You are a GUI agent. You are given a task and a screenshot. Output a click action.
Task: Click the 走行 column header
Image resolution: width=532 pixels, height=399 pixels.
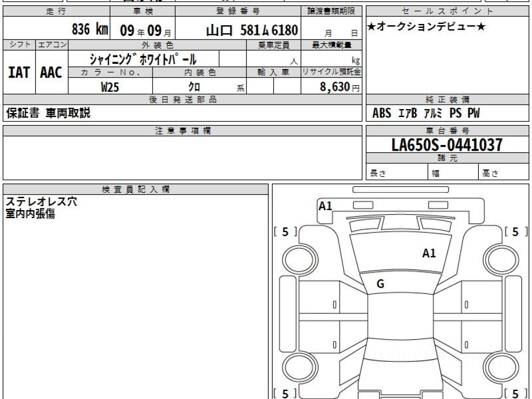[56, 12]
